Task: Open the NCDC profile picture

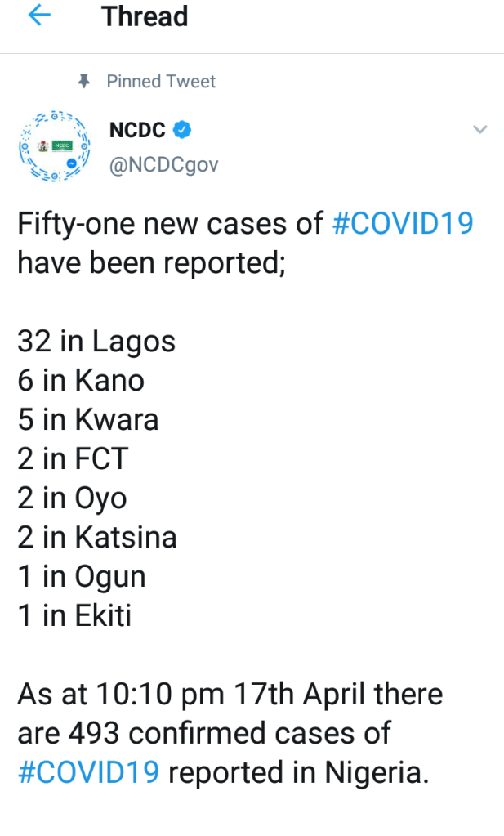Action: pyautogui.click(x=54, y=145)
